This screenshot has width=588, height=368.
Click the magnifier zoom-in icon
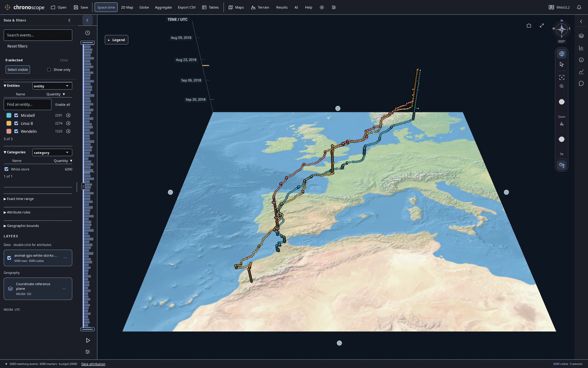pyautogui.click(x=562, y=86)
